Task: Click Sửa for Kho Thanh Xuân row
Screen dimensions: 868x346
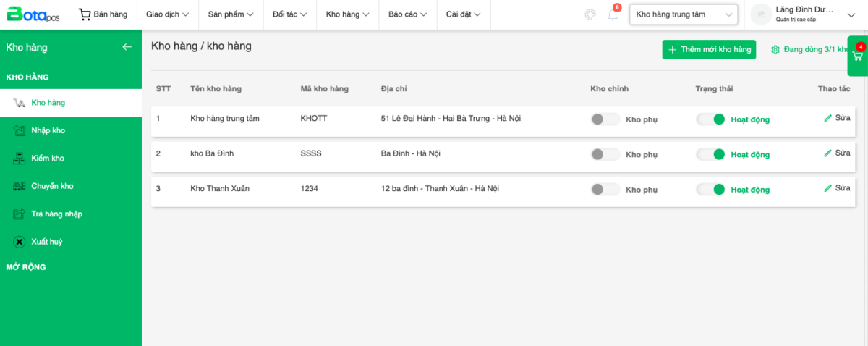Action: (837, 188)
